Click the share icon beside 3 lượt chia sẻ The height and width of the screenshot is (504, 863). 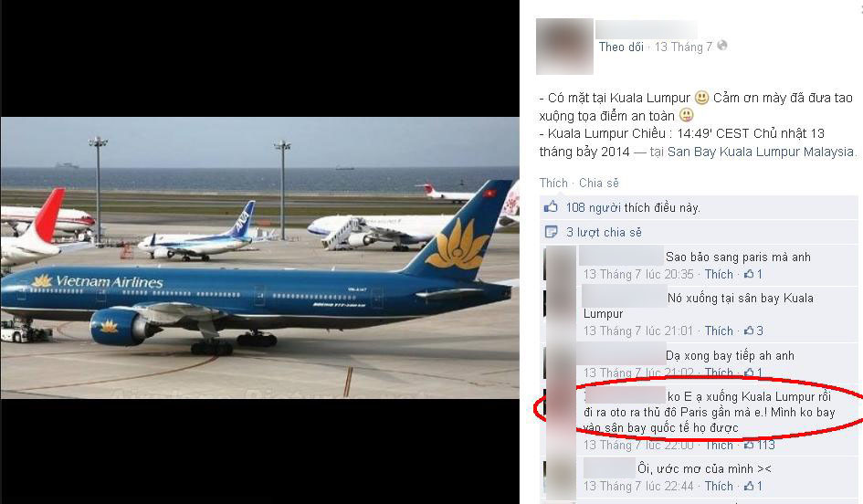tap(551, 232)
